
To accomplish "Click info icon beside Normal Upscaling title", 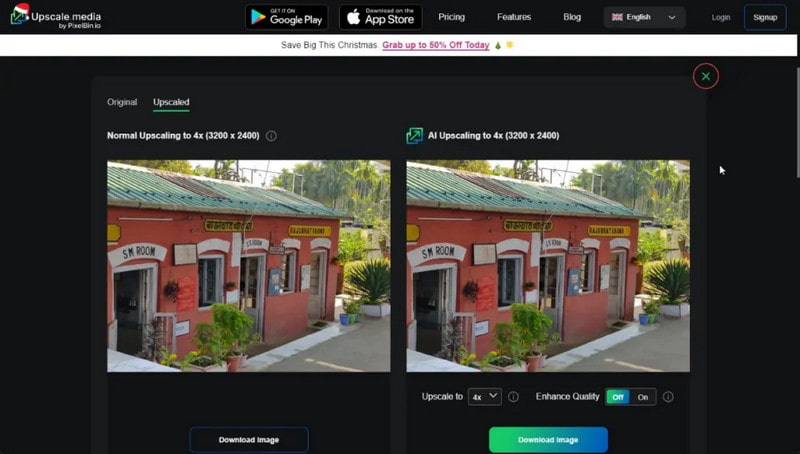I will click(x=271, y=136).
